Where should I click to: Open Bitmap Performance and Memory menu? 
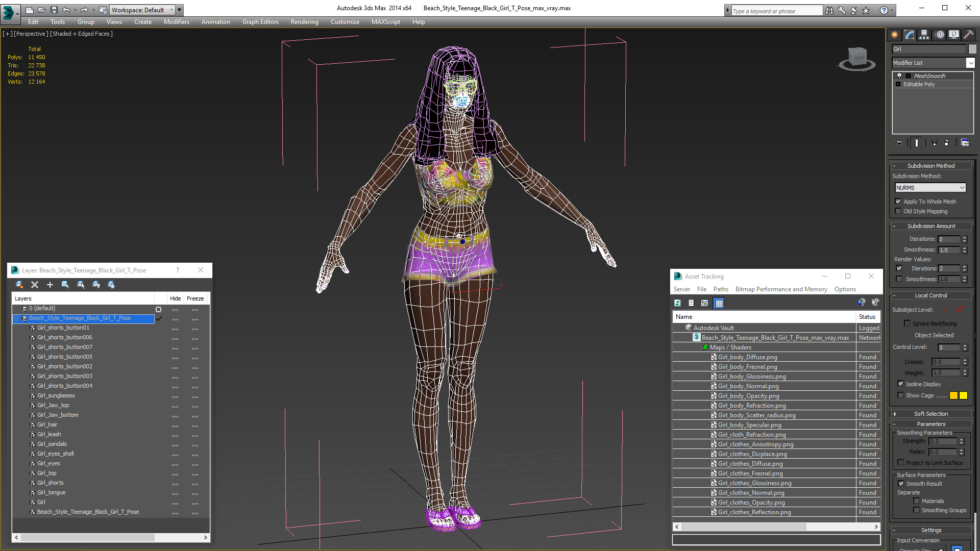(x=781, y=289)
